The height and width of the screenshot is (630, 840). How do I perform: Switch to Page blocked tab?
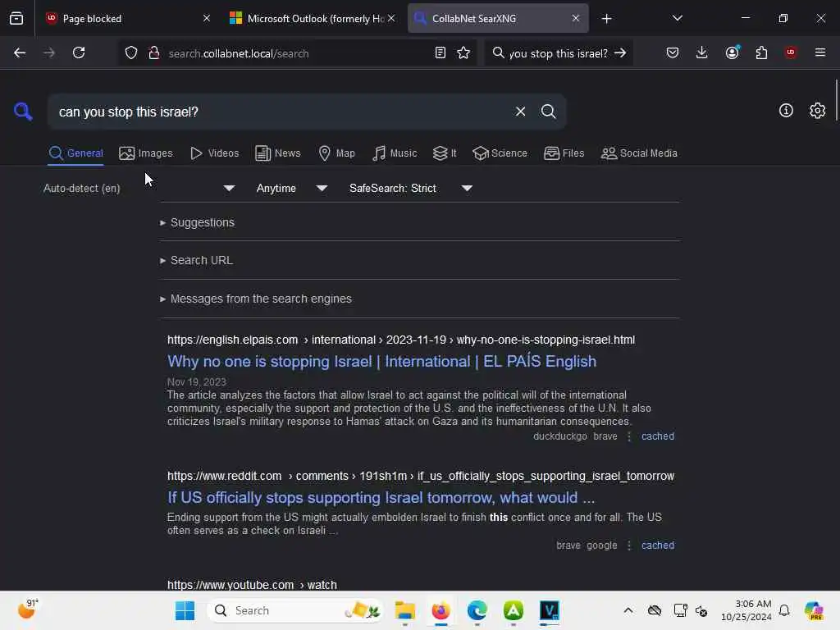tap(127, 18)
